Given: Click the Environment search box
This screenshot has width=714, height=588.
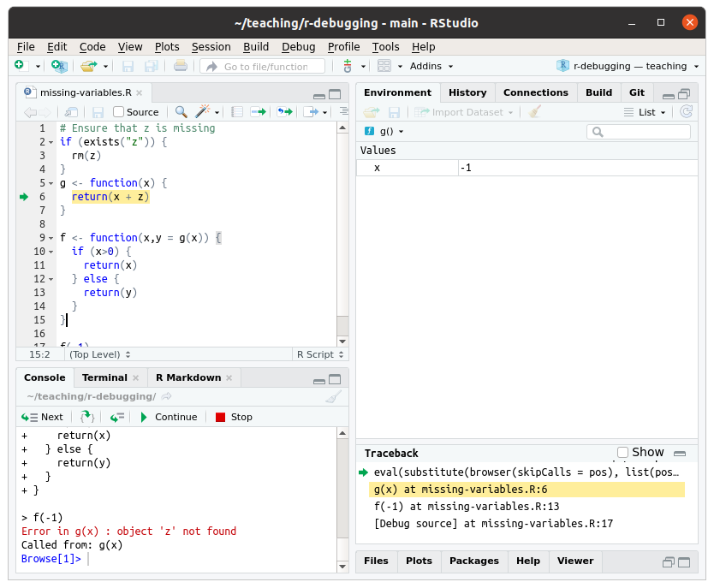Looking at the screenshot, I should (x=639, y=132).
